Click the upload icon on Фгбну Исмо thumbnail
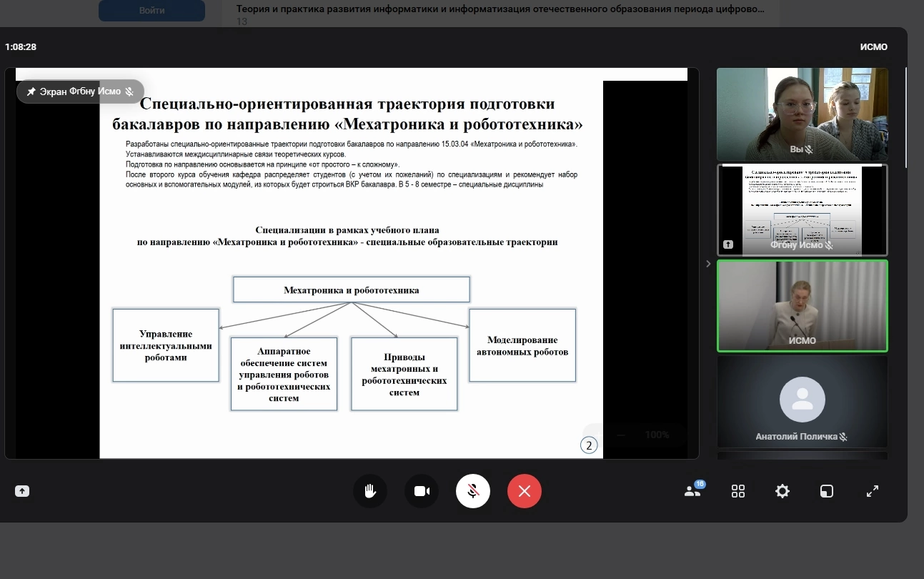Screen dimensions: 924x579 728,244
